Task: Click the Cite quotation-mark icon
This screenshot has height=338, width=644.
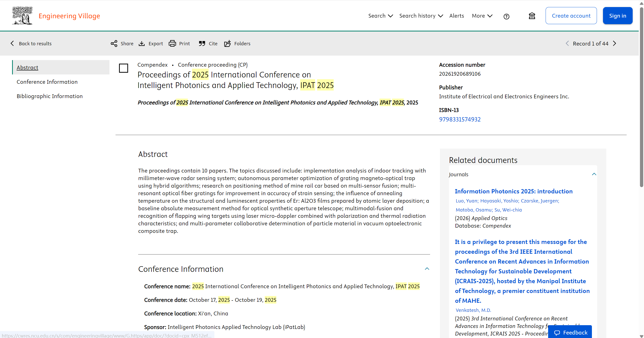Action: (x=202, y=44)
